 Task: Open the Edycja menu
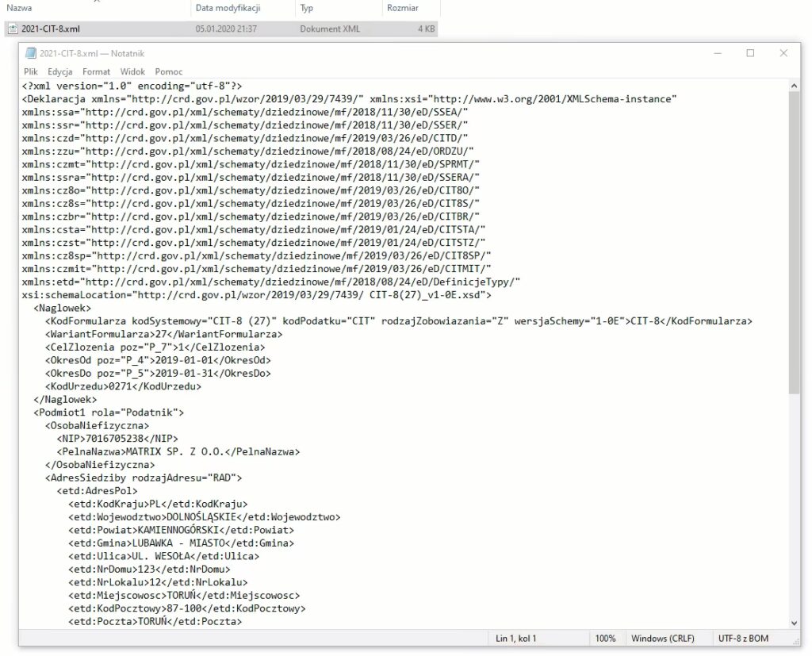(60, 71)
